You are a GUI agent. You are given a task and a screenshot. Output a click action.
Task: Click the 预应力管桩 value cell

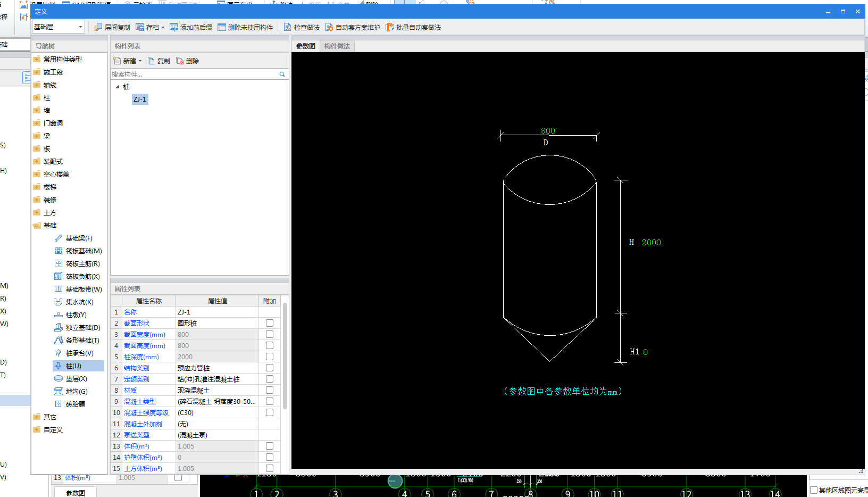click(x=218, y=368)
